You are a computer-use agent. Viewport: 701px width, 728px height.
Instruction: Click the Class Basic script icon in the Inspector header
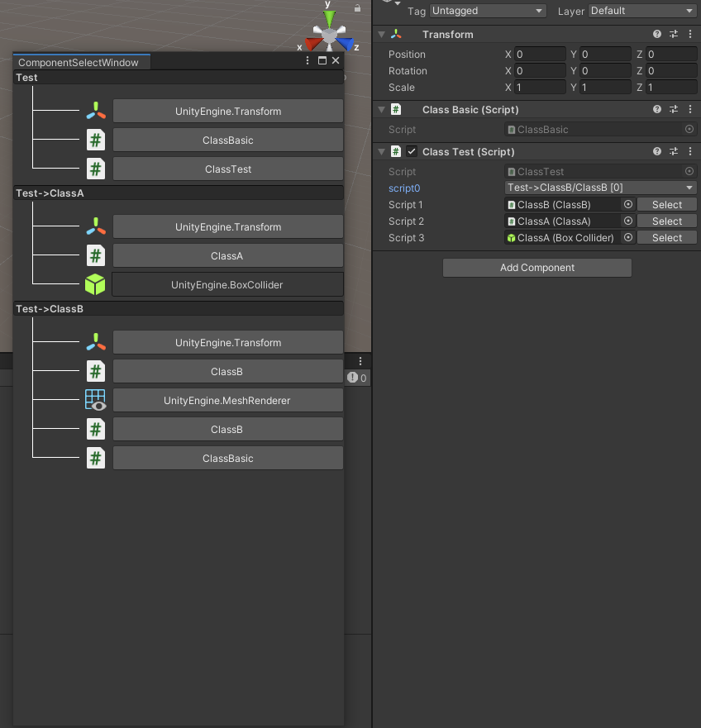tap(396, 110)
